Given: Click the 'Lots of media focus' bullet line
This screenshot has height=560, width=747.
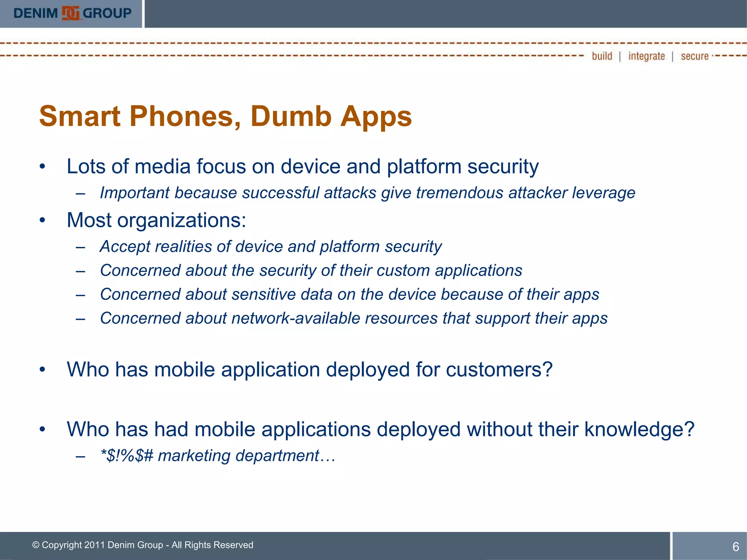Looking at the screenshot, I should [x=302, y=167].
